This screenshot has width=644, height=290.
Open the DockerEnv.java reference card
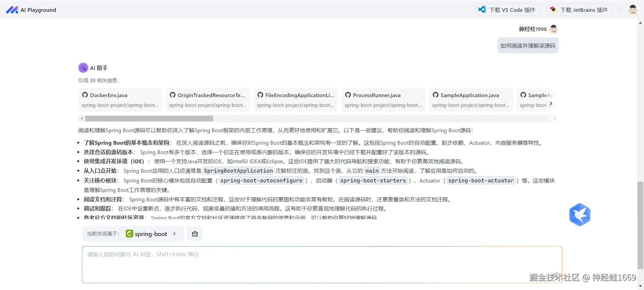point(120,100)
